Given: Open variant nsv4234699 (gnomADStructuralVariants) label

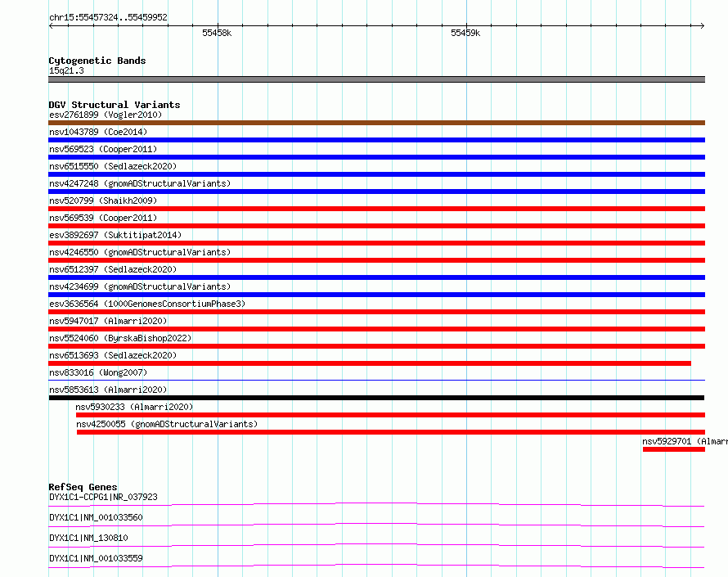Looking at the screenshot, I should point(140,286).
